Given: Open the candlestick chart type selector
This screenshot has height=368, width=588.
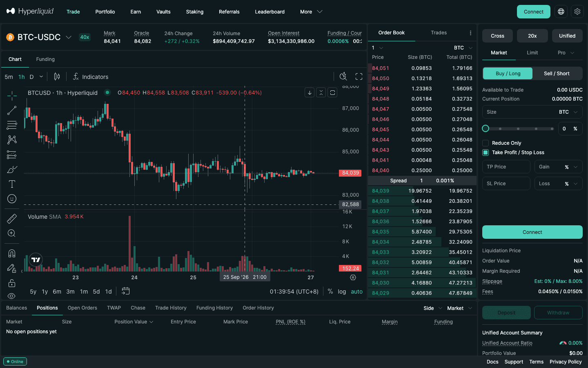Looking at the screenshot, I should 57,76.
